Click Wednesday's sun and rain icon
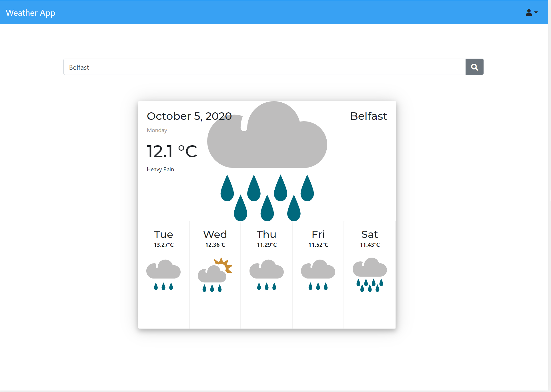Image resolution: width=551 pixels, height=392 pixels. pos(215,274)
